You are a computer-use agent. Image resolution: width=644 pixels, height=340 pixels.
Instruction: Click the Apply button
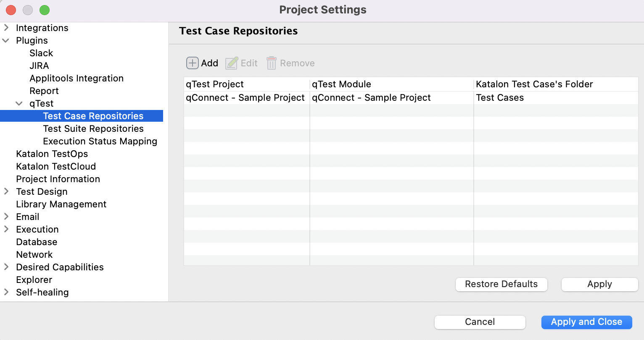[599, 284]
